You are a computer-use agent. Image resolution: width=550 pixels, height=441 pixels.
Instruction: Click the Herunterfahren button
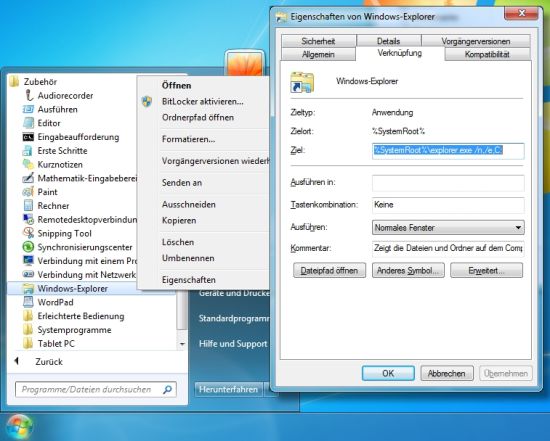pos(228,389)
